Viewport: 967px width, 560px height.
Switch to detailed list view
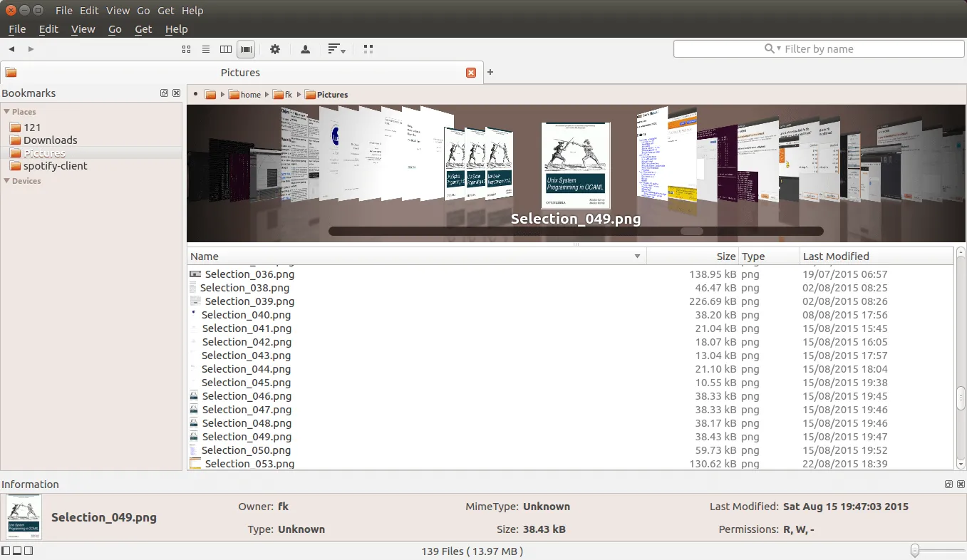coord(206,49)
